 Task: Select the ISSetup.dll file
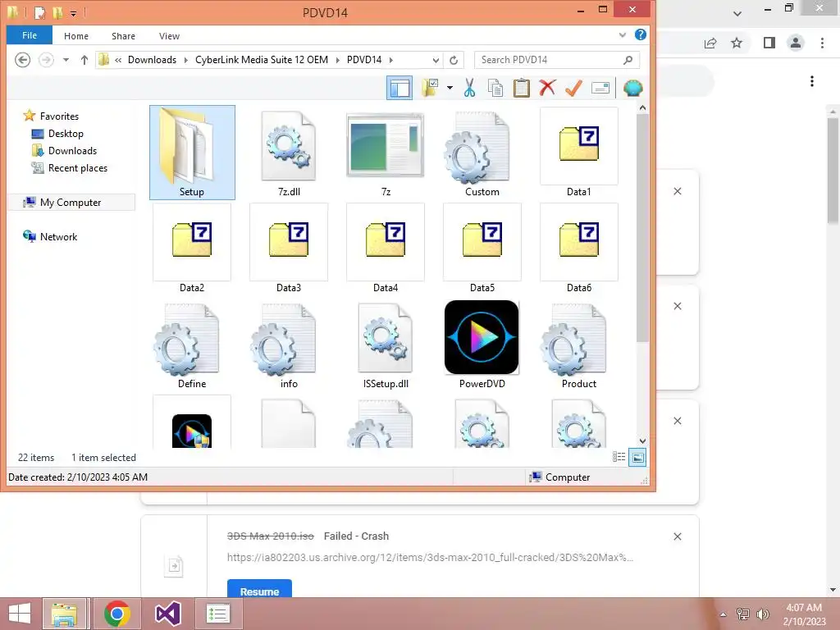(x=386, y=345)
